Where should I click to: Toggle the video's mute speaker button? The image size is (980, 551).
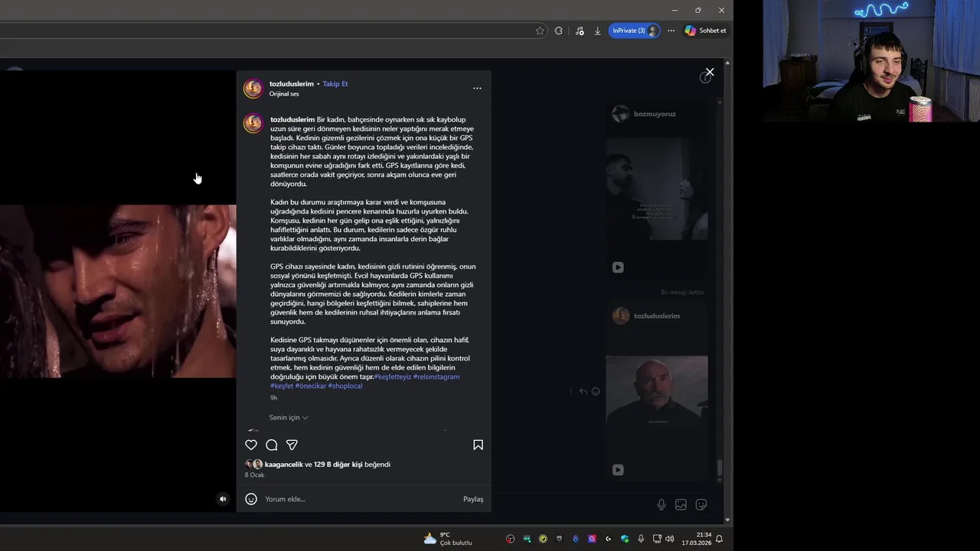(x=223, y=499)
